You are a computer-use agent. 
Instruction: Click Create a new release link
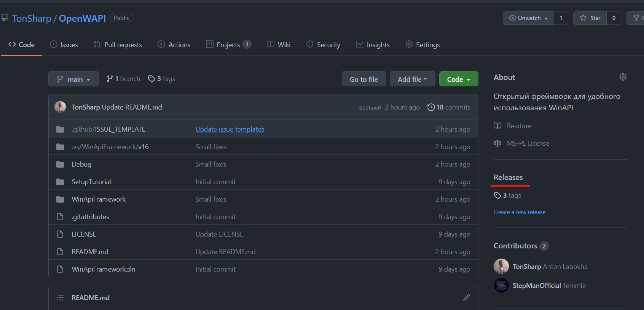point(520,212)
